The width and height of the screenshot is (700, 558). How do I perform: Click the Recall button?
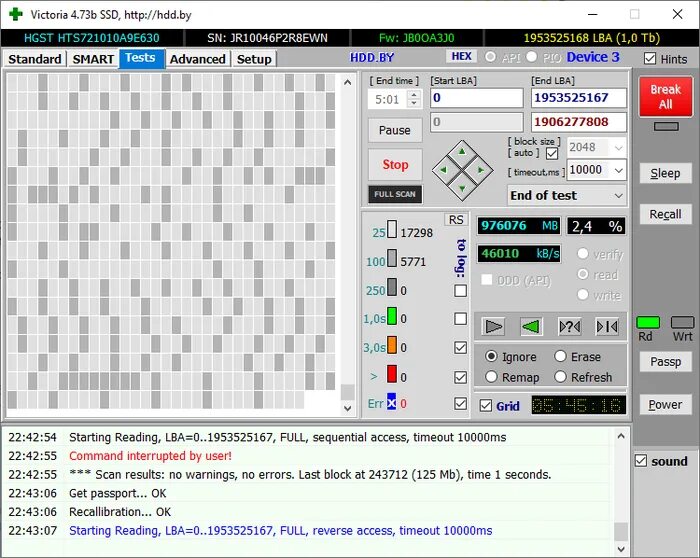[665, 214]
